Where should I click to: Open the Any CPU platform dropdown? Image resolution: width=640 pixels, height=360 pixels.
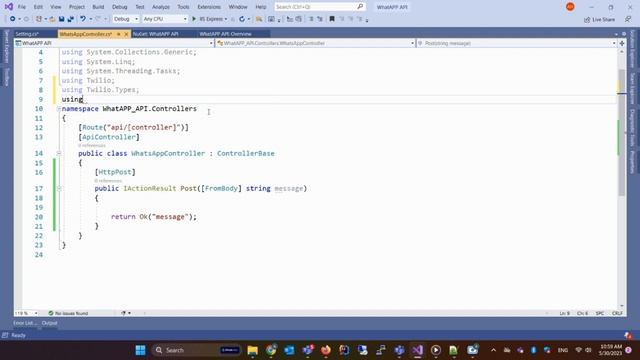point(165,19)
